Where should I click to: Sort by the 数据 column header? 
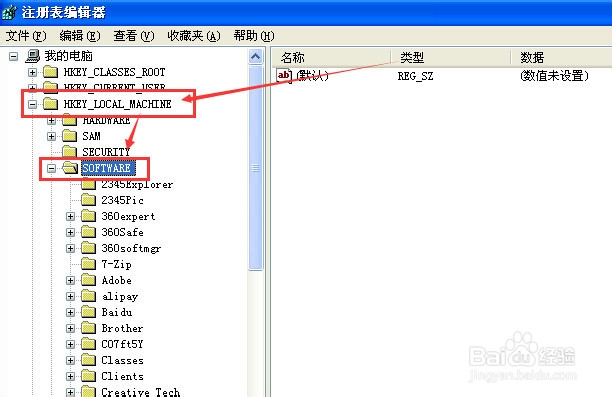tap(561, 57)
